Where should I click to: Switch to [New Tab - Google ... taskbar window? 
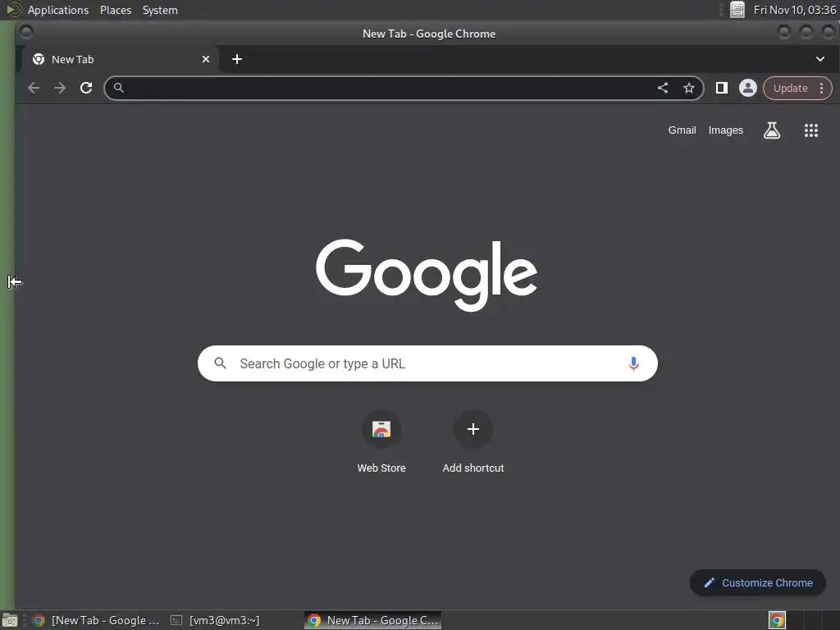[95, 620]
